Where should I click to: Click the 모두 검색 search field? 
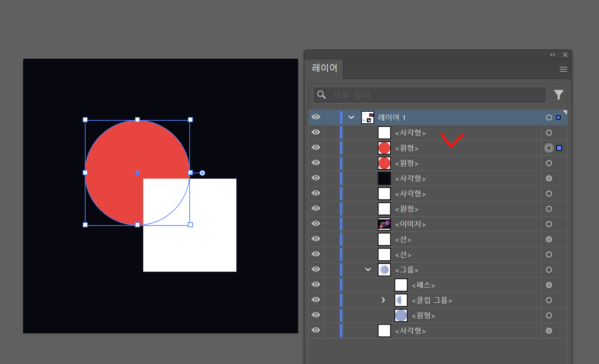pos(430,95)
